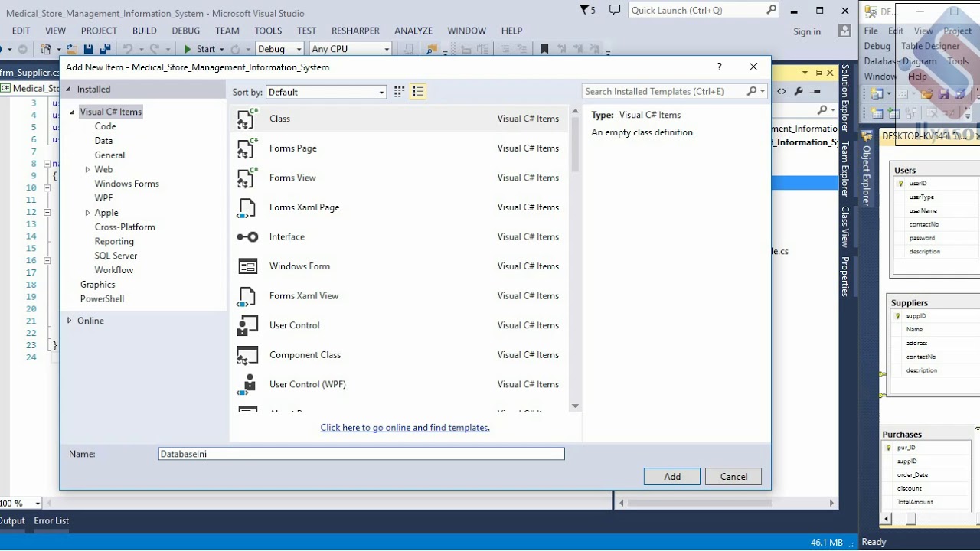The height and width of the screenshot is (551, 980).
Task: Switch to the Error List tab
Action: 51,520
